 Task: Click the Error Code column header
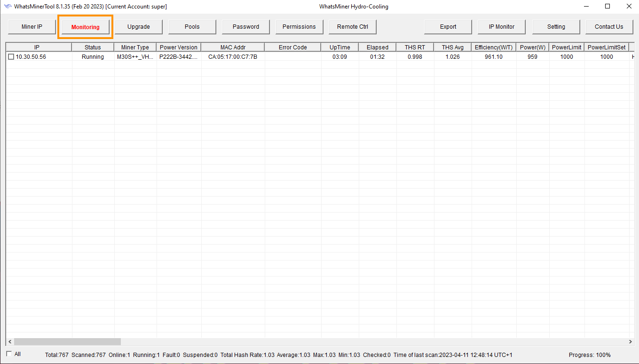coord(292,47)
